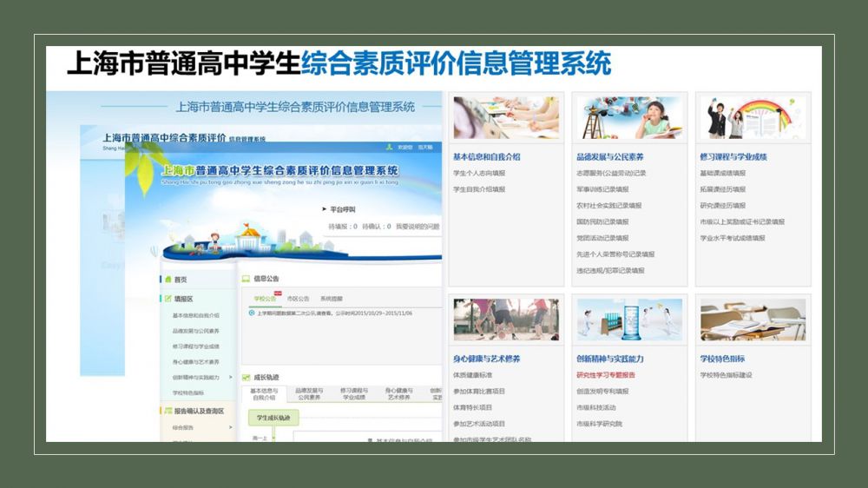This screenshot has width=868, height=488.
Task: Expand the 创新精神与实践能力 sidebar submenu arrow
Action: (230, 378)
